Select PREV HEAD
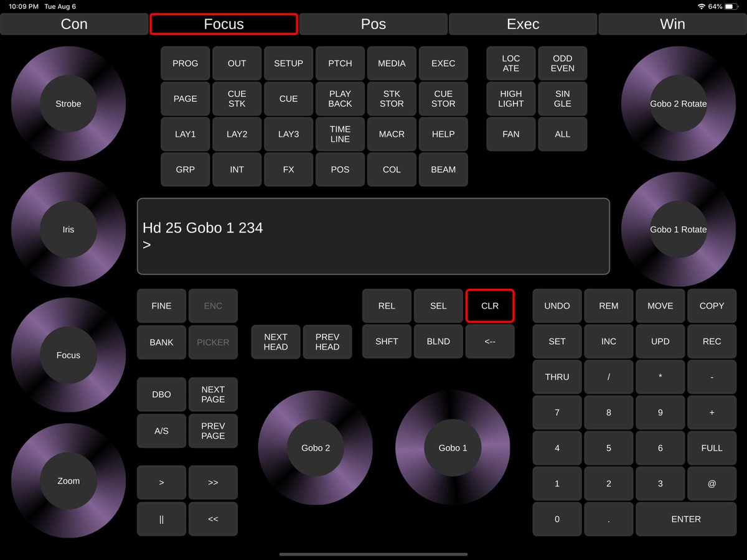This screenshot has height=560, width=747. click(x=327, y=342)
